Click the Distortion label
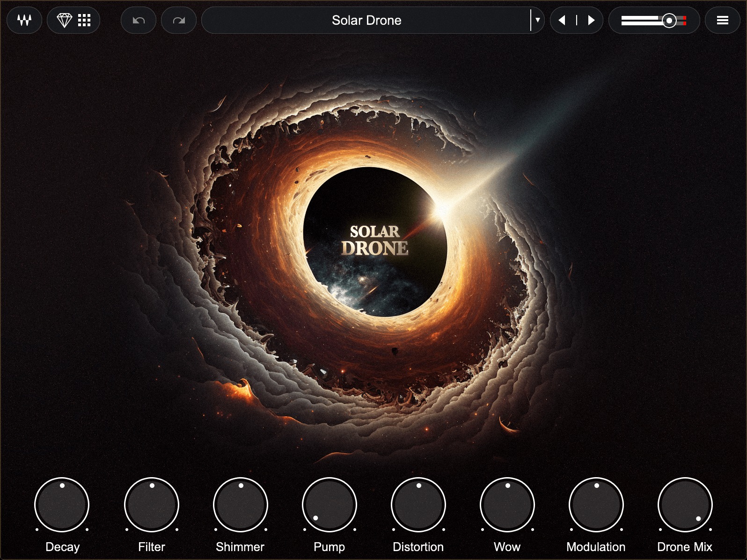Screen dimensions: 747x560 (x=418, y=546)
